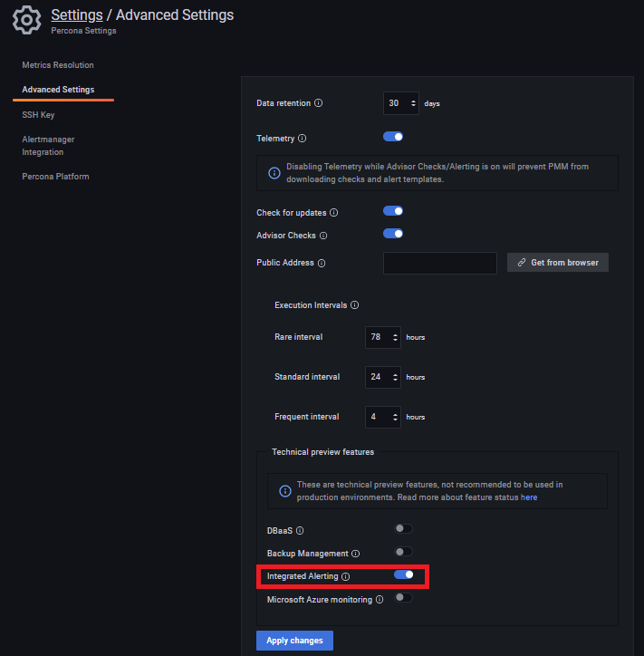Switch to the SSH Key tab

point(38,115)
